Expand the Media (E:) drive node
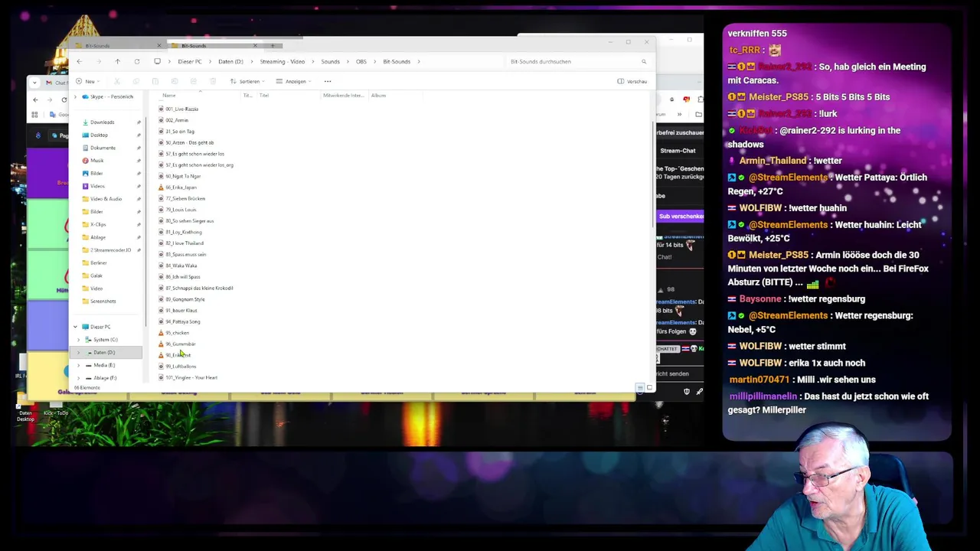This screenshot has height=551, width=980. pyautogui.click(x=79, y=365)
